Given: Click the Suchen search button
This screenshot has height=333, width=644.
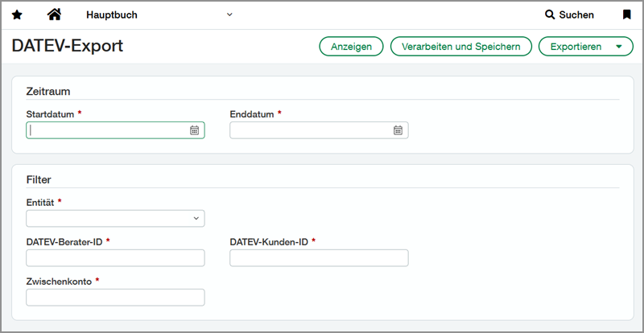Looking at the screenshot, I should [x=569, y=15].
